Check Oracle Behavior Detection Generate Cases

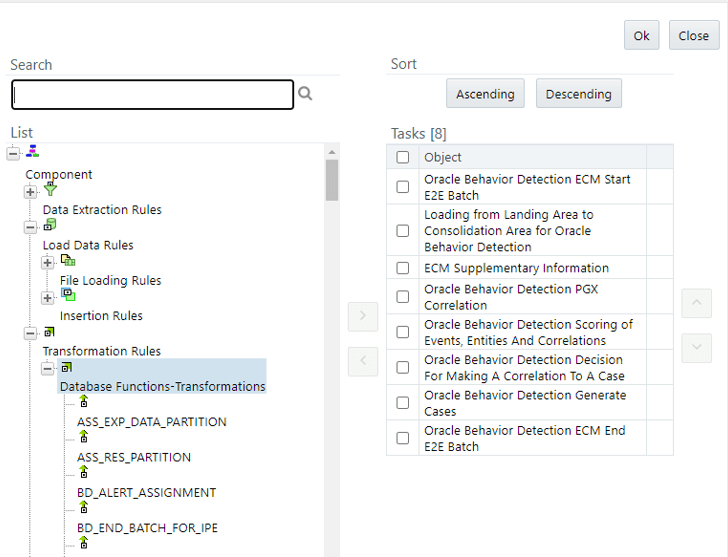coord(403,402)
